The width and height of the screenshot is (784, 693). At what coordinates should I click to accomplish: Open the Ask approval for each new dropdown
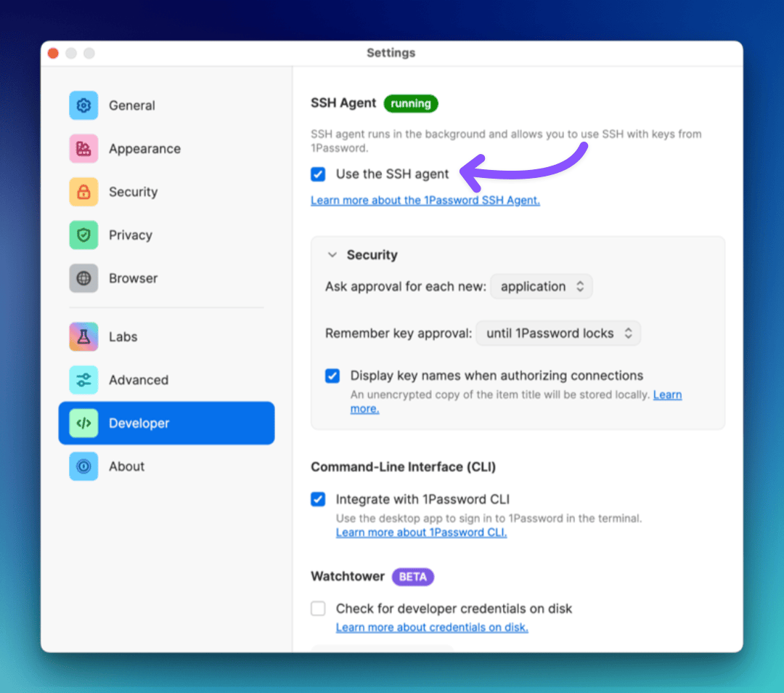(x=541, y=286)
